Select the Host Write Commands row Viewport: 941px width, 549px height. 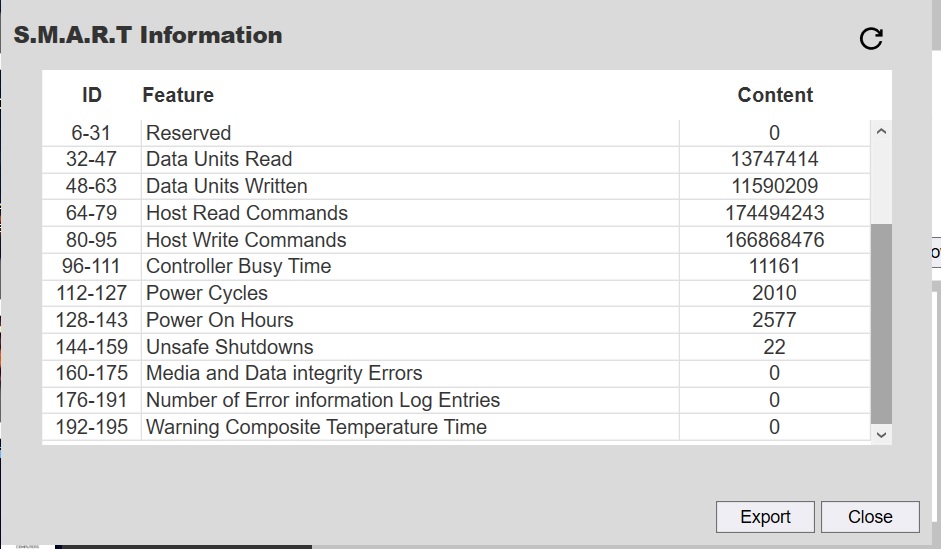click(x=456, y=240)
